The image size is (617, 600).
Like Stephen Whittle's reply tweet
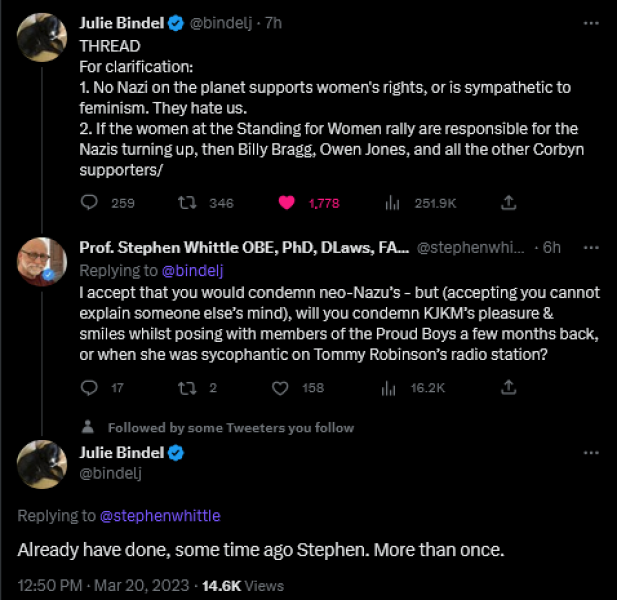[281, 388]
